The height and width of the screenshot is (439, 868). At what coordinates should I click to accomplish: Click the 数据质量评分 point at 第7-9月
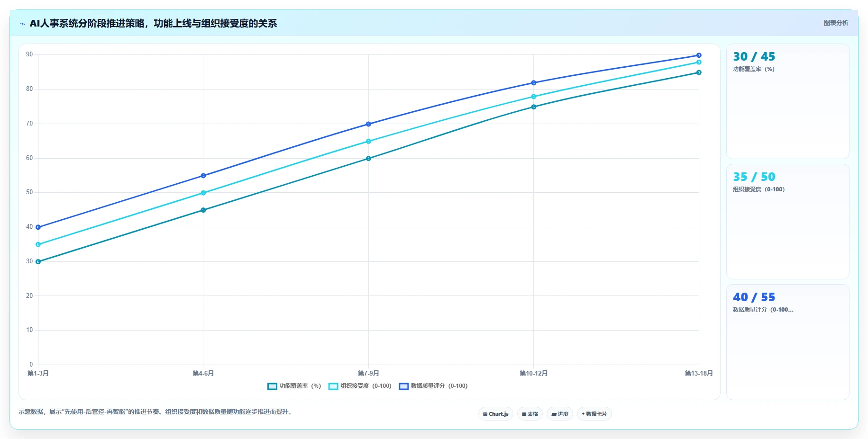click(368, 124)
